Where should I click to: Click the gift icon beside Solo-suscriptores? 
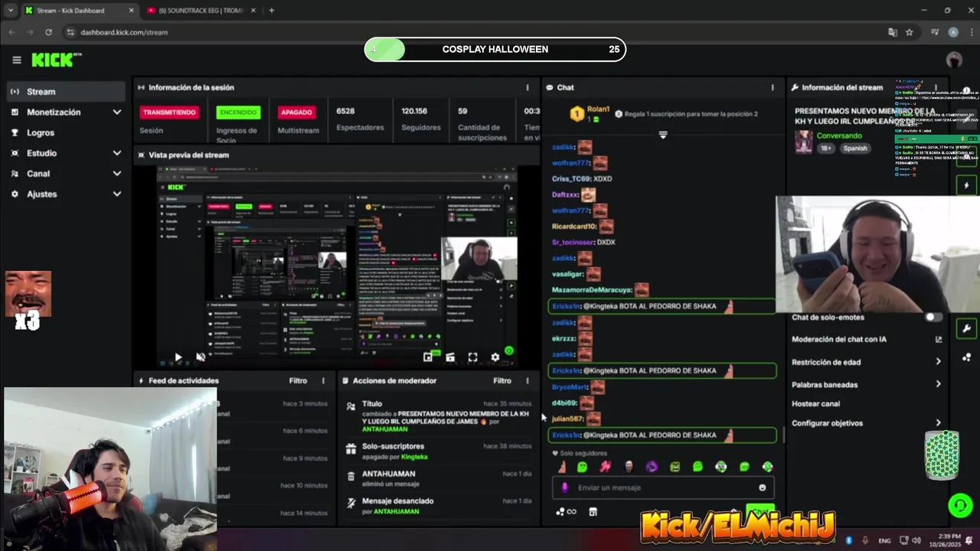pyautogui.click(x=351, y=448)
